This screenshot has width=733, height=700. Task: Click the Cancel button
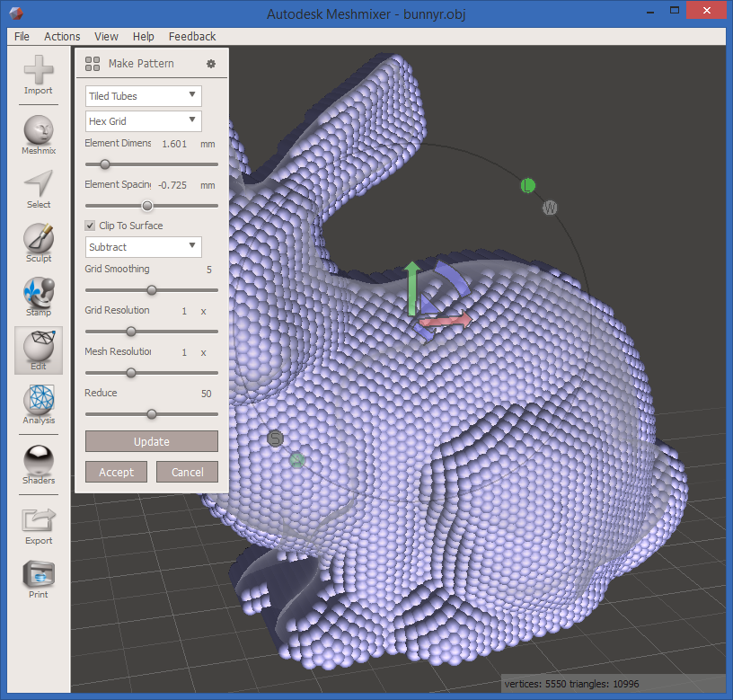coord(187,472)
